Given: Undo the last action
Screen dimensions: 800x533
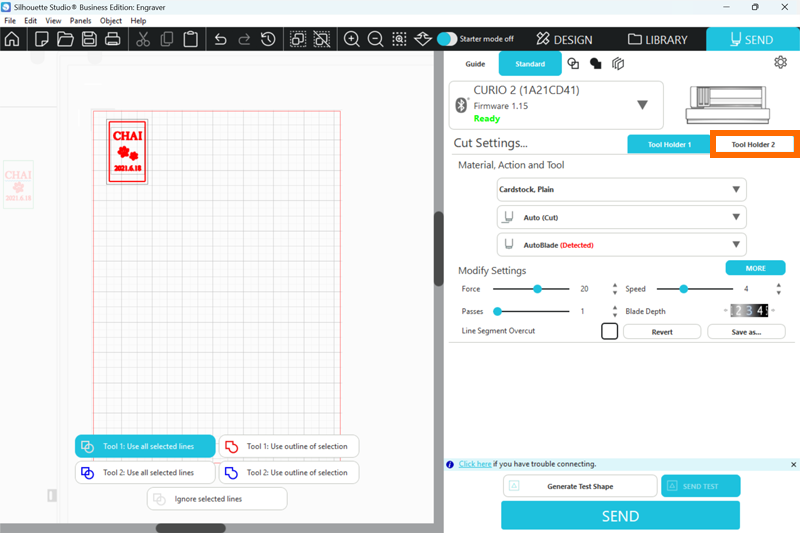Looking at the screenshot, I should [x=220, y=40].
